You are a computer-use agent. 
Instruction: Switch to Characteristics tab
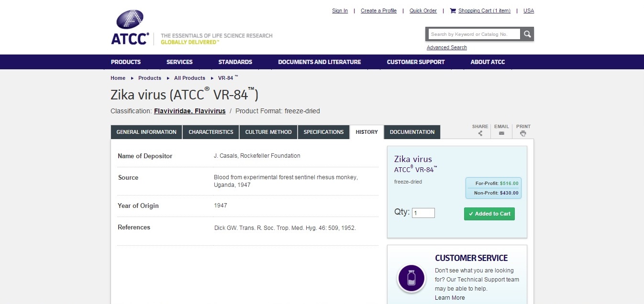(211, 132)
